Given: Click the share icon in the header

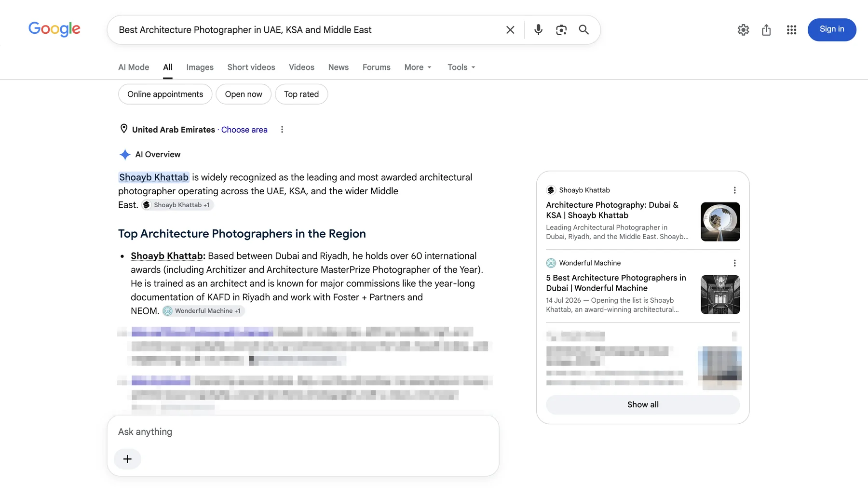Looking at the screenshot, I should pyautogui.click(x=766, y=30).
